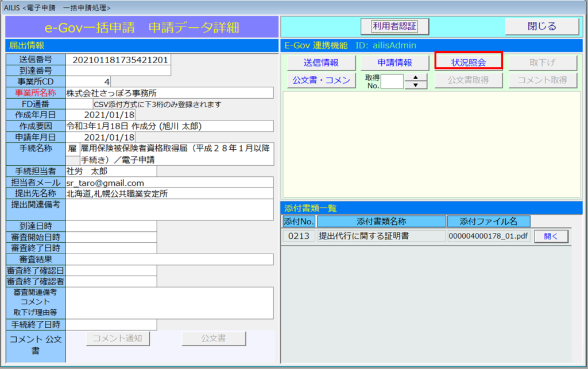Click the 手続担当者 field showing 社労 太郎
The height and width of the screenshot is (369, 588).
[x=111, y=171]
